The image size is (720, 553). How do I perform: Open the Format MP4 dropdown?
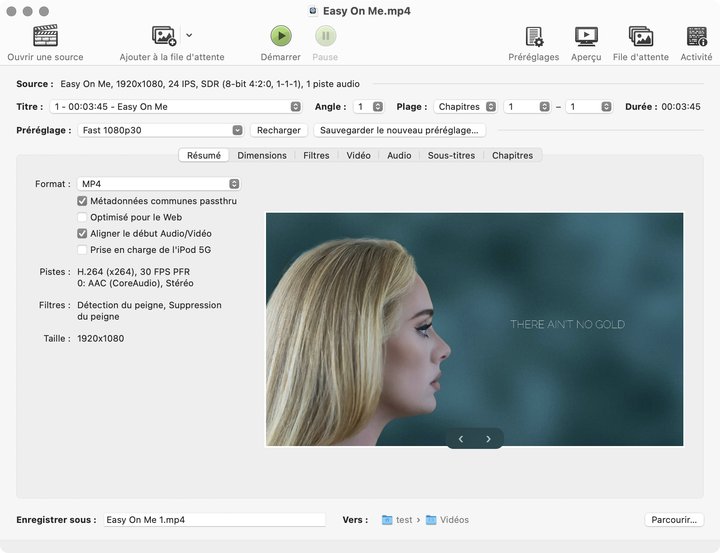159,184
